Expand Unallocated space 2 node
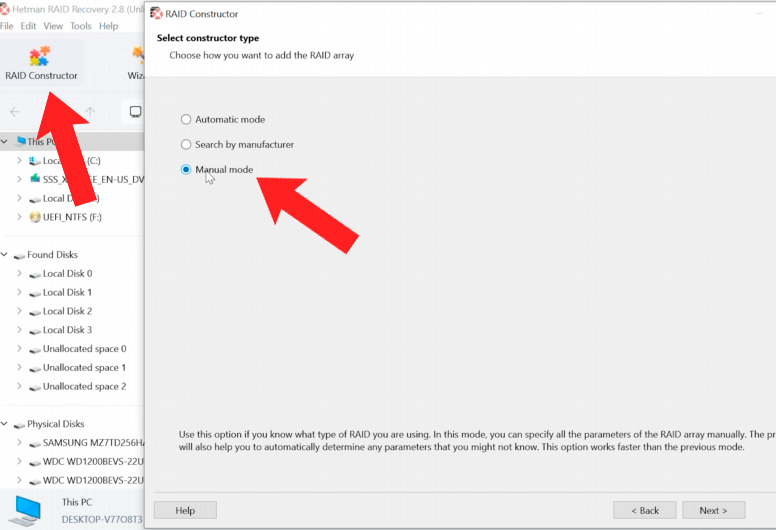 coord(19,386)
